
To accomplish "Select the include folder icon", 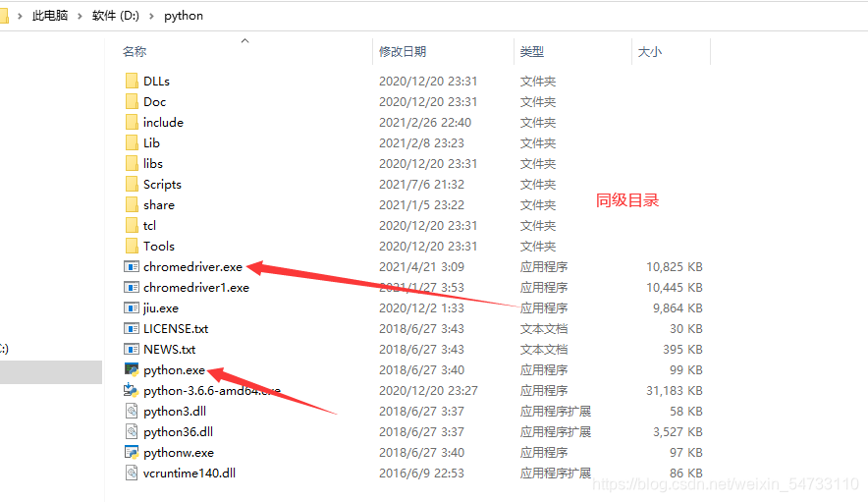I will (132, 122).
